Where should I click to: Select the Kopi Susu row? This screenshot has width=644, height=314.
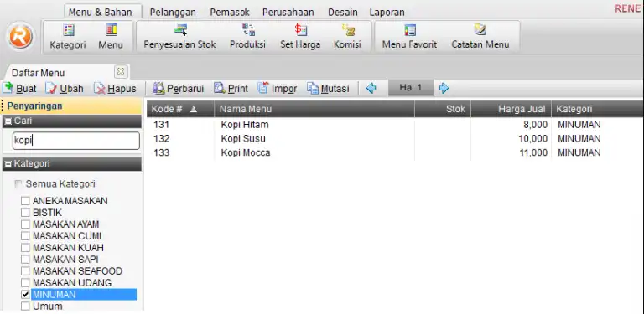tap(395, 138)
